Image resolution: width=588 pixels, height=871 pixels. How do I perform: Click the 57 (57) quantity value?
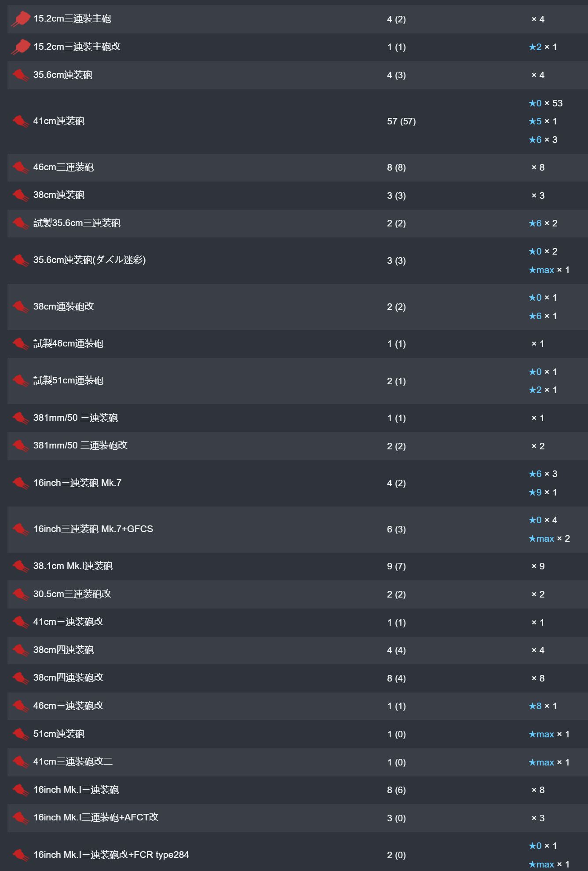click(x=402, y=121)
